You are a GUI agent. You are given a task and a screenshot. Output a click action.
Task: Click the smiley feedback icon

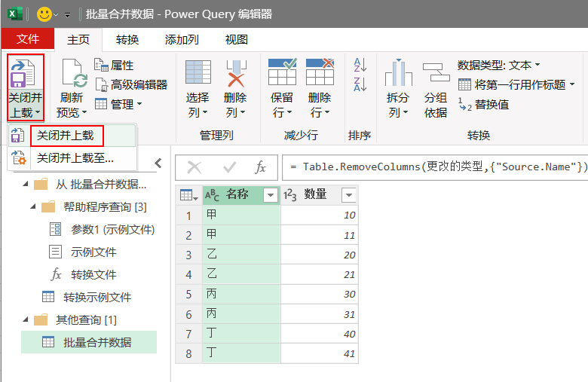[x=44, y=14]
